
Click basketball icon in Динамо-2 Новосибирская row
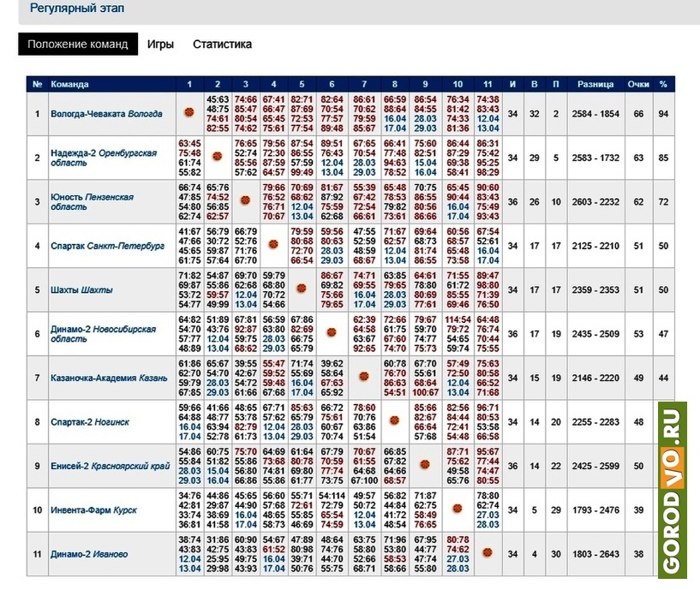coord(332,332)
